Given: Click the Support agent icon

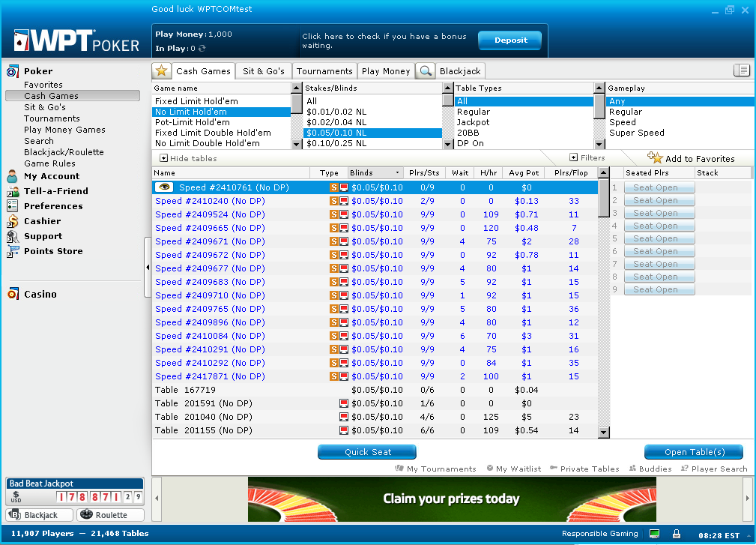Looking at the screenshot, I should pyautogui.click(x=13, y=236).
